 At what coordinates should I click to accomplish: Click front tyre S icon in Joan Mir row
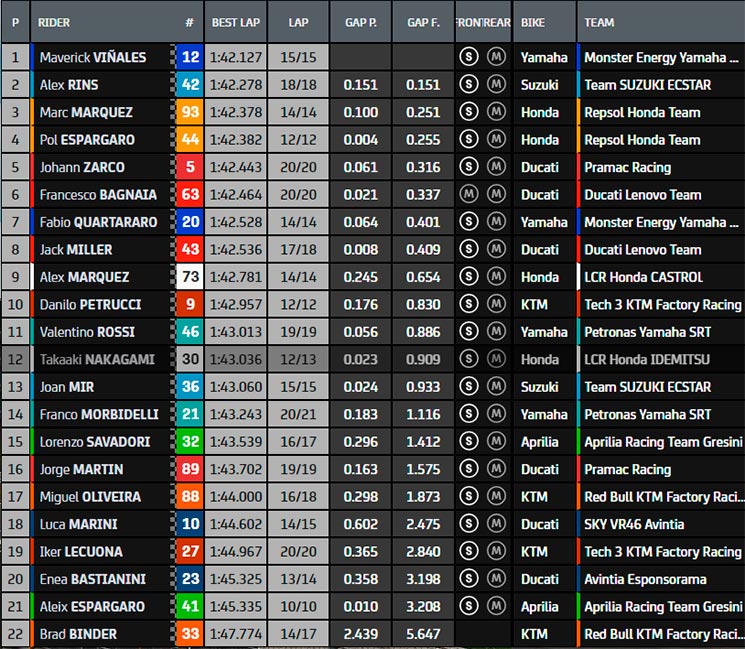click(468, 386)
